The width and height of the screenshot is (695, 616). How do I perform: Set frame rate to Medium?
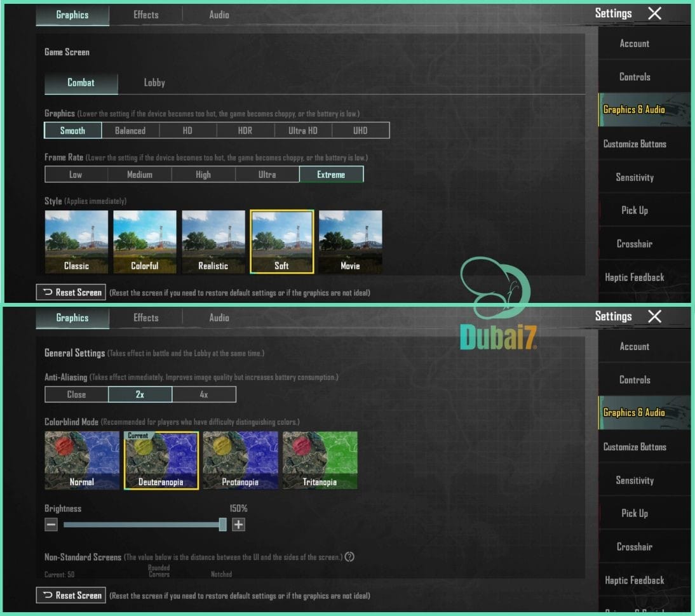[140, 174]
